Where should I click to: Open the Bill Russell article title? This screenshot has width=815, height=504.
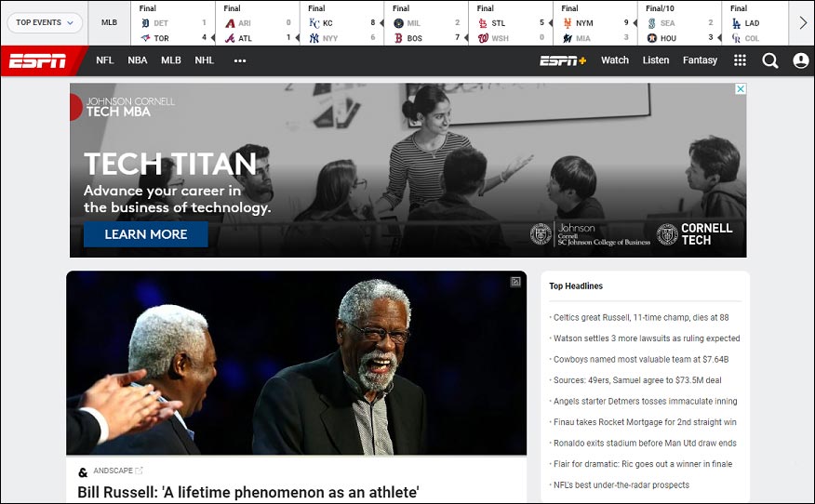pyautogui.click(x=247, y=492)
